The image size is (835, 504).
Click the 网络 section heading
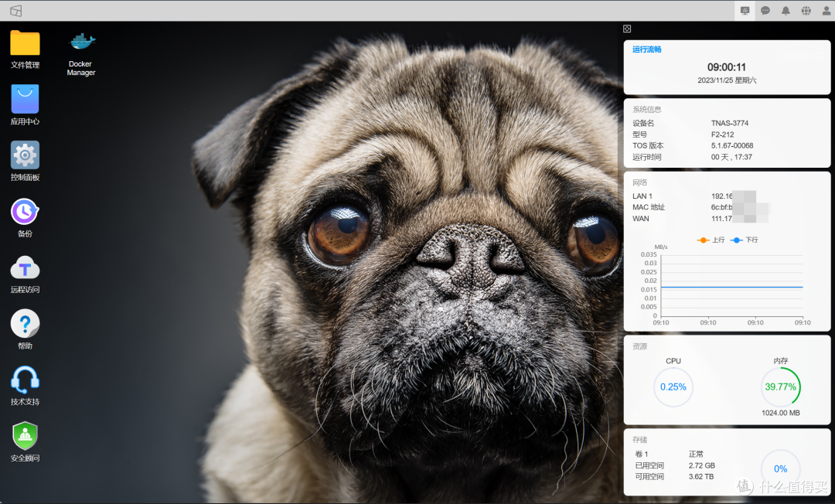click(639, 182)
